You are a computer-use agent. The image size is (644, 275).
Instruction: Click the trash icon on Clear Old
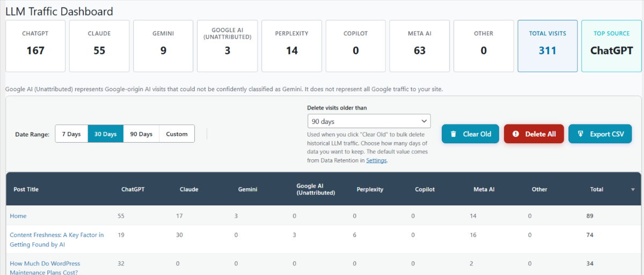coord(453,134)
